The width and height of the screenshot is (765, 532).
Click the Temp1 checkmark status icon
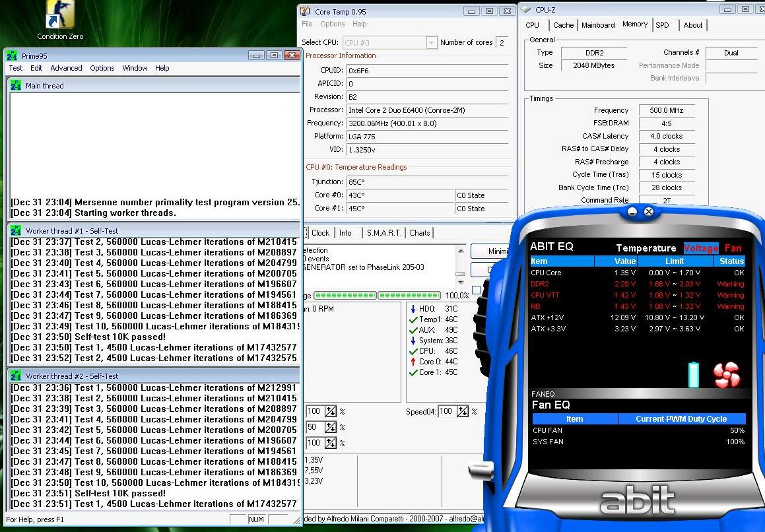(x=413, y=319)
